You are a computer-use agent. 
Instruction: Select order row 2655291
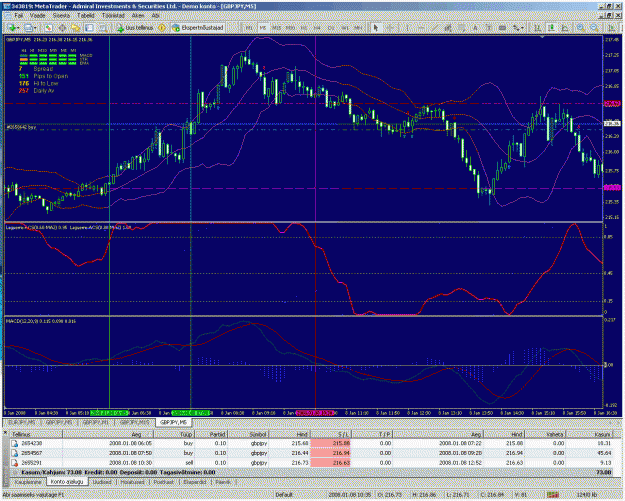(311, 463)
